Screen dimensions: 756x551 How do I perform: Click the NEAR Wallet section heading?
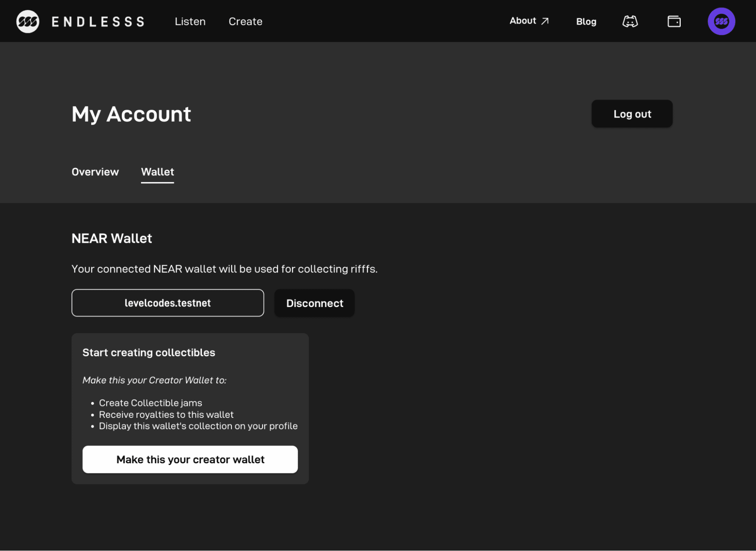click(x=112, y=238)
